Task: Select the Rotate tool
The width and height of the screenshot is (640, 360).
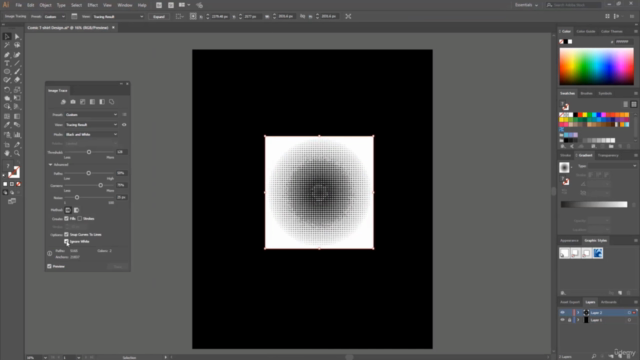Action: click(7, 90)
